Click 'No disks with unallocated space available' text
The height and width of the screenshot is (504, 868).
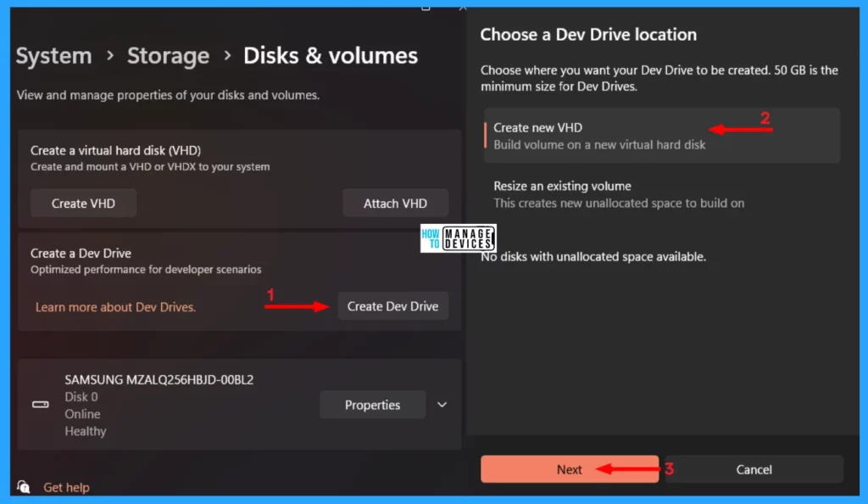[x=593, y=257]
